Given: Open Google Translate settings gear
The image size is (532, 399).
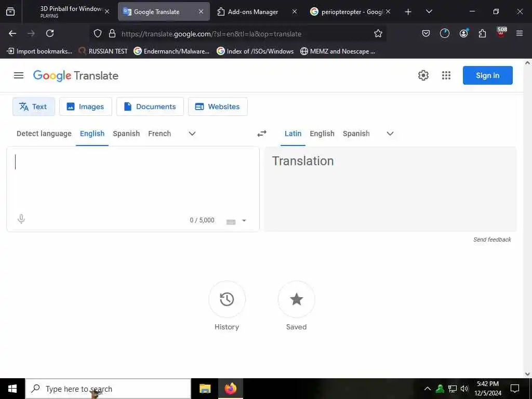Looking at the screenshot, I should point(423,75).
